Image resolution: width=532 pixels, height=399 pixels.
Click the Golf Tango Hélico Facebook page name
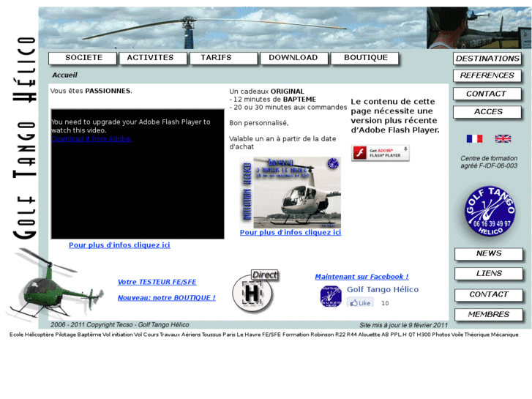pyautogui.click(x=383, y=289)
